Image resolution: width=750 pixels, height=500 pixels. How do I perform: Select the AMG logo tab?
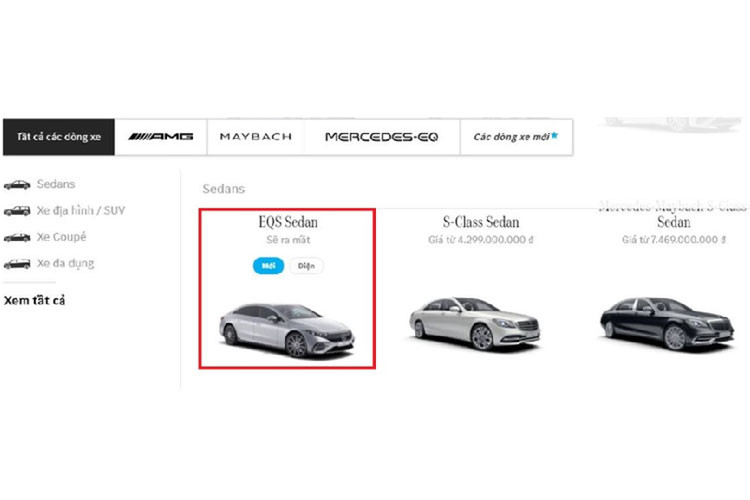click(160, 136)
